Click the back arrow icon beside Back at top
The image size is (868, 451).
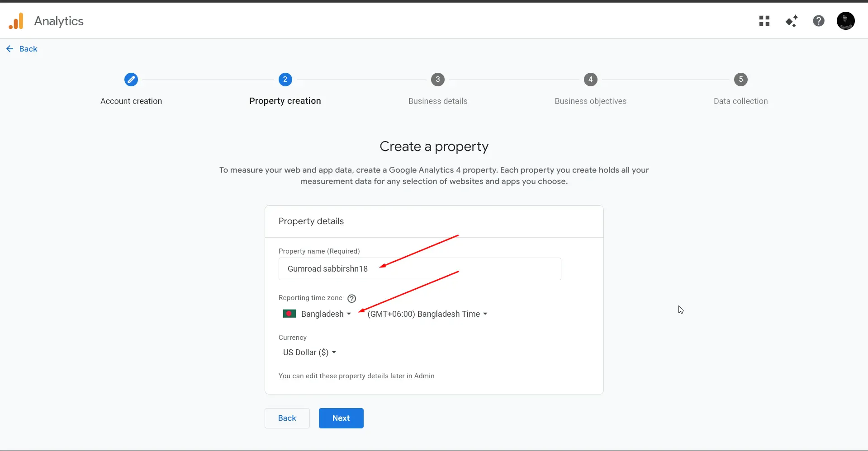pyautogui.click(x=10, y=49)
